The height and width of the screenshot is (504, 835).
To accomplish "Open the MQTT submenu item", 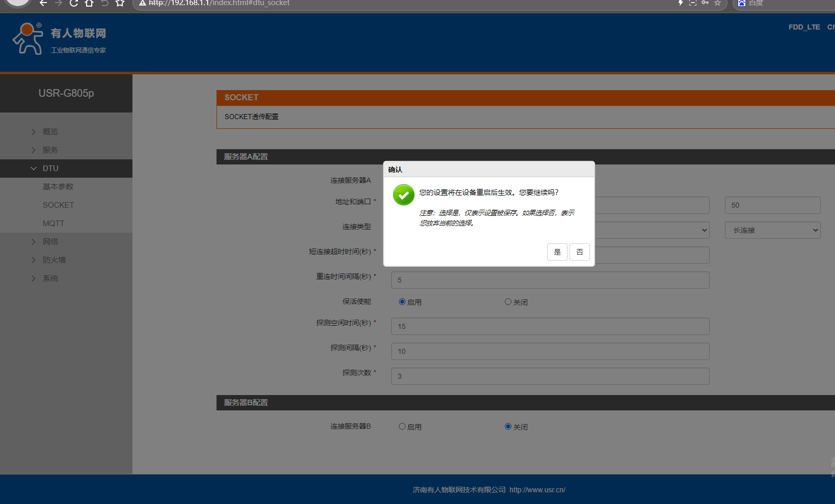I will tap(53, 223).
